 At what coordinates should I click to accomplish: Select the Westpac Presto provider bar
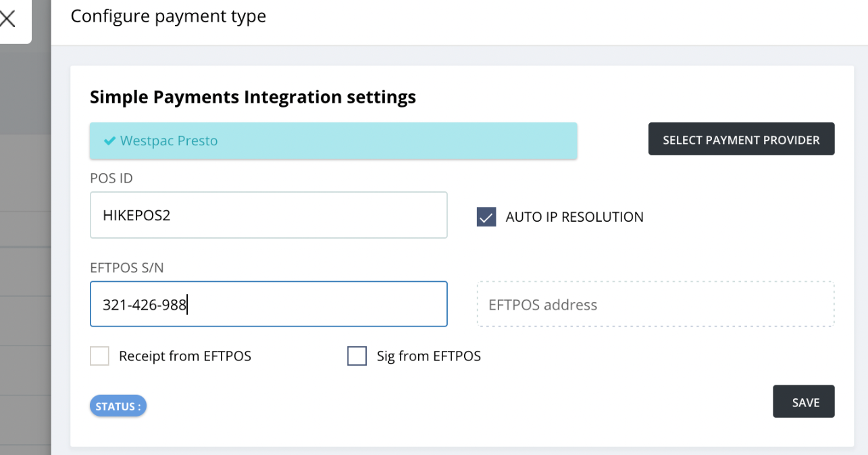pyautogui.click(x=333, y=141)
